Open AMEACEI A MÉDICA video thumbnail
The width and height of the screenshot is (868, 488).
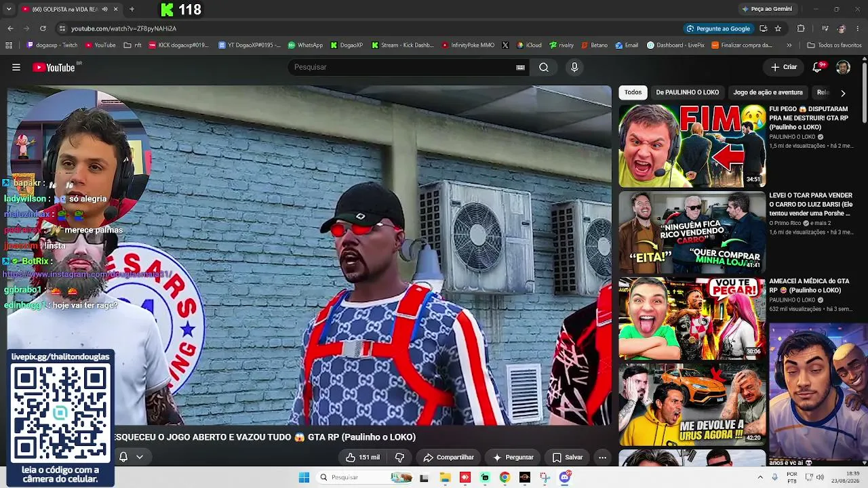point(692,318)
